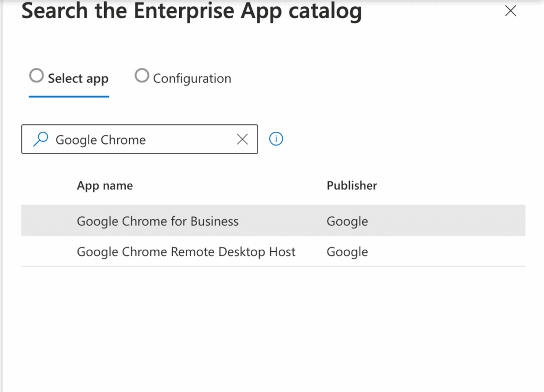Click the dialog title text
The height and width of the screenshot is (392, 544).
[x=191, y=11]
